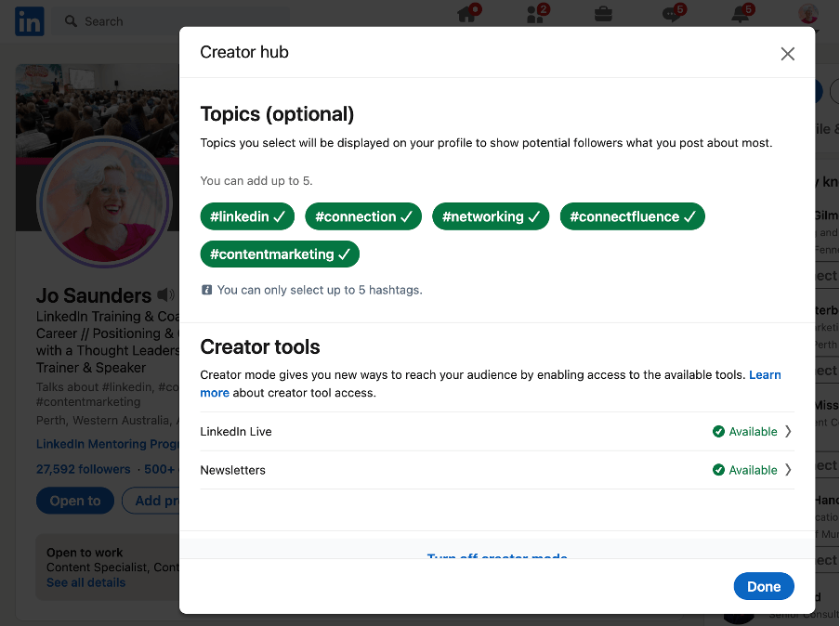This screenshot has height=626, width=840.
Task: Click the Done button
Action: coord(764,586)
